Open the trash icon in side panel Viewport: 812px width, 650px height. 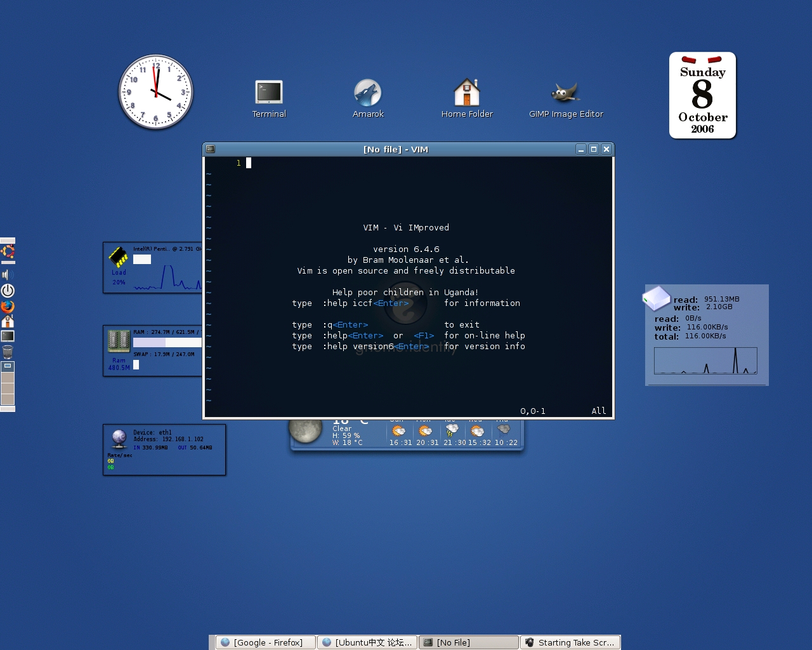click(8, 352)
